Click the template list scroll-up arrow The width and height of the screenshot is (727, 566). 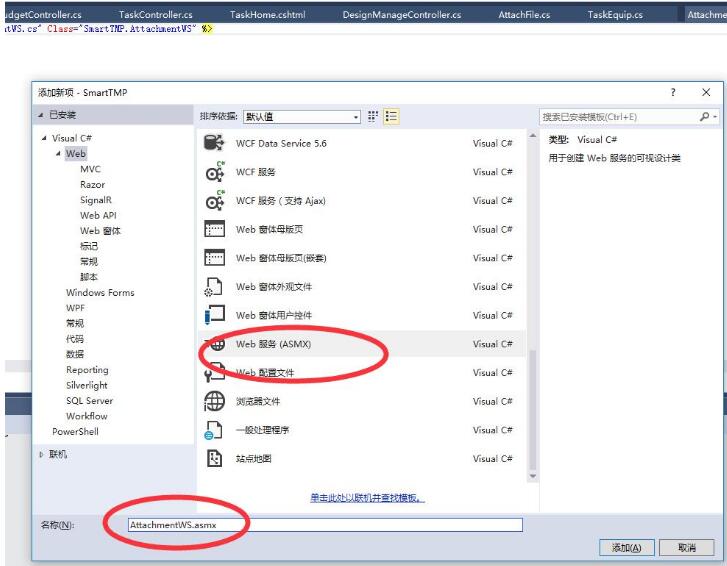click(x=533, y=136)
